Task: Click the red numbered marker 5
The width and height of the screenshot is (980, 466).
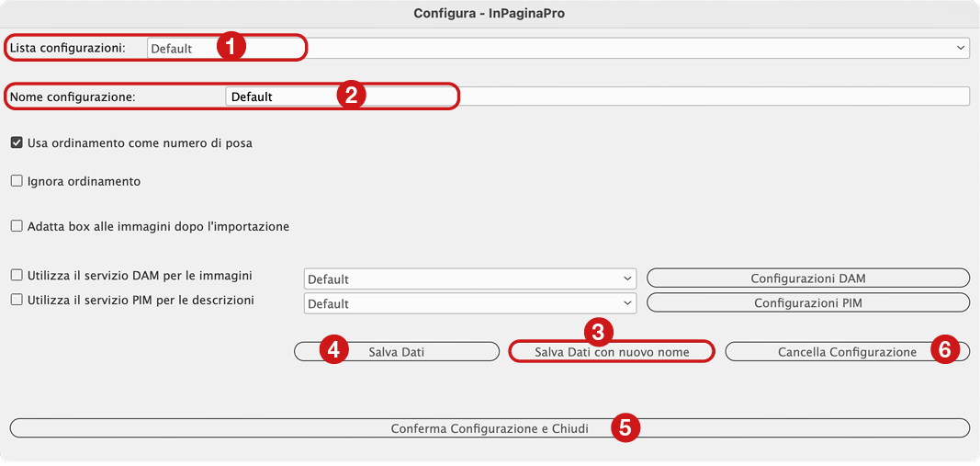Action: [625, 429]
